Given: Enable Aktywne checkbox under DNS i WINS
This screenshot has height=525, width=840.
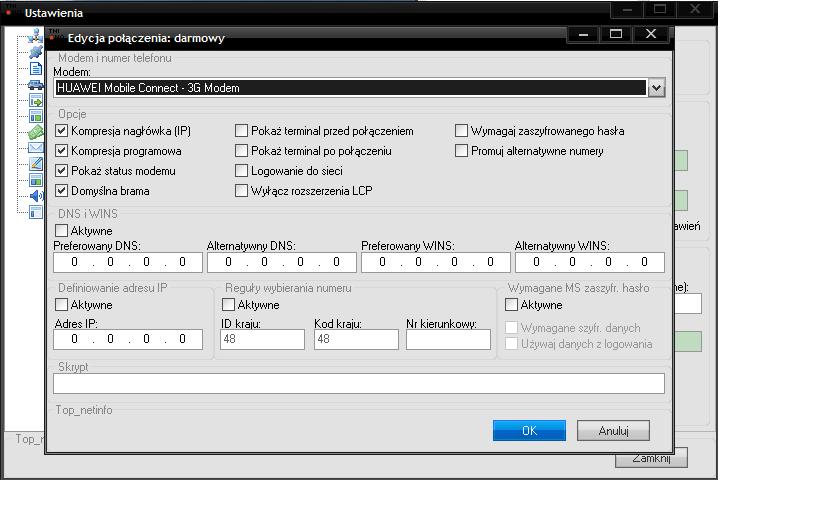Looking at the screenshot, I should [x=62, y=231].
